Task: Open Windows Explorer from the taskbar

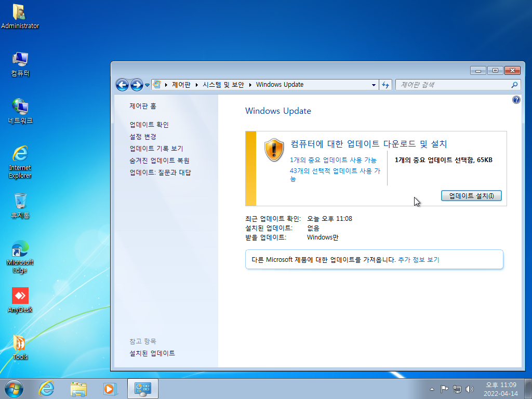Action: [78, 389]
